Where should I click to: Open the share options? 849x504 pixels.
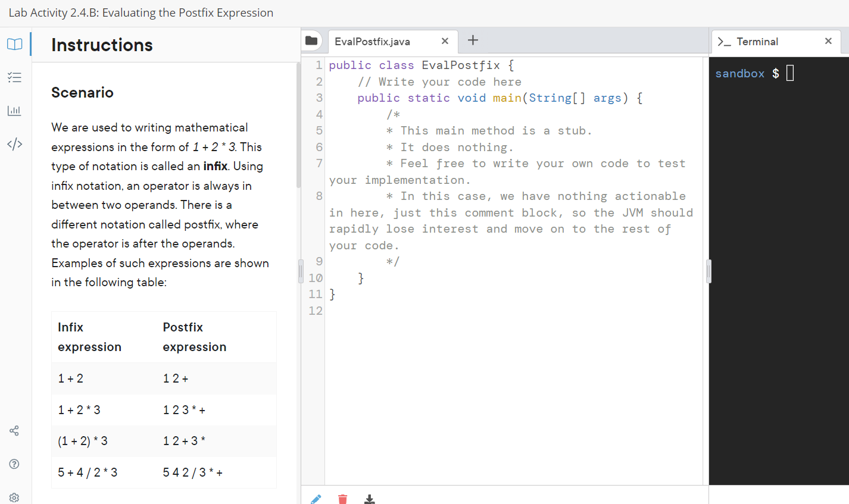14,430
